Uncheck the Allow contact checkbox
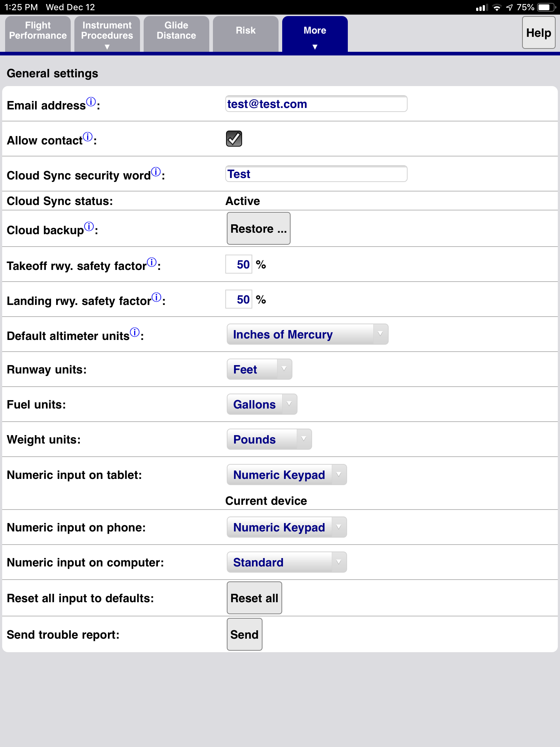The image size is (560, 747). pyautogui.click(x=234, y=139)
